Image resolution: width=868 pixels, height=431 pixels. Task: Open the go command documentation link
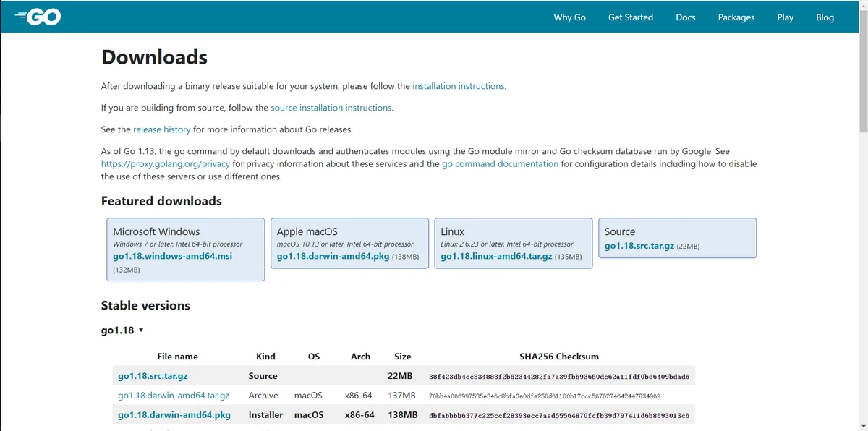501,164
